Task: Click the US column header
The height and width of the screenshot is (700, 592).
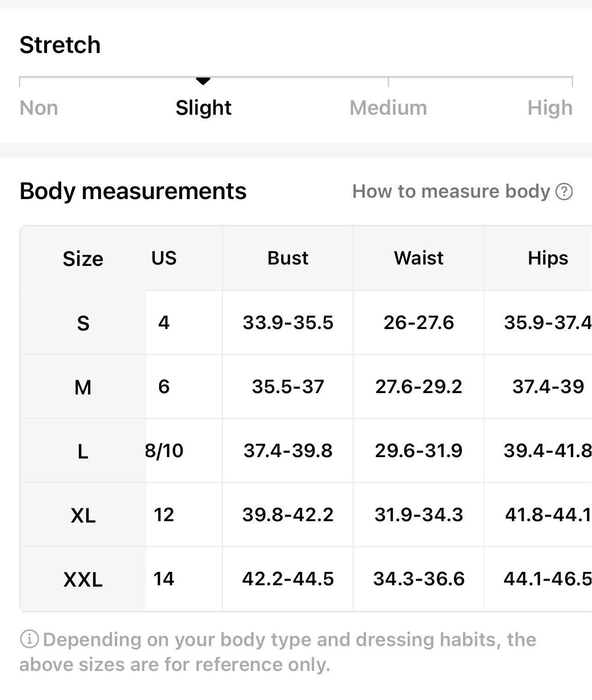Action: (x=164, y=258)
